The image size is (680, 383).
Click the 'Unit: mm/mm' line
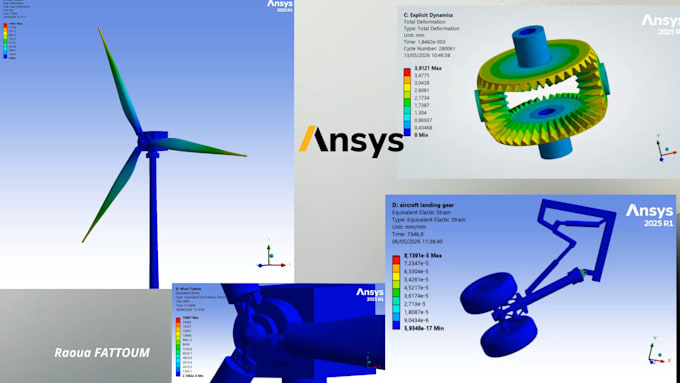click(409, 227)
